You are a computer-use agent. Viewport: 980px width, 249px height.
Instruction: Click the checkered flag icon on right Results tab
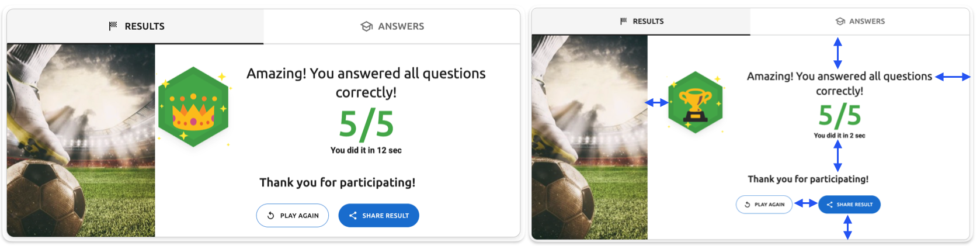[x=624, y=21]
